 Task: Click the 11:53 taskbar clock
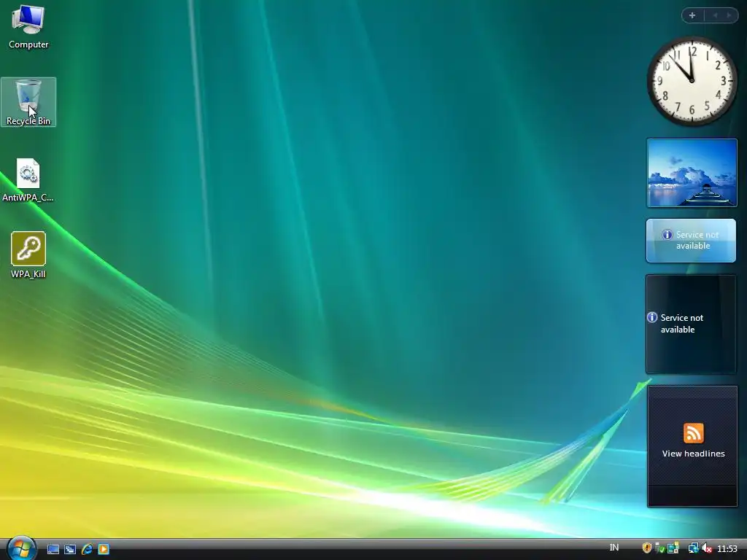(727, 549)
